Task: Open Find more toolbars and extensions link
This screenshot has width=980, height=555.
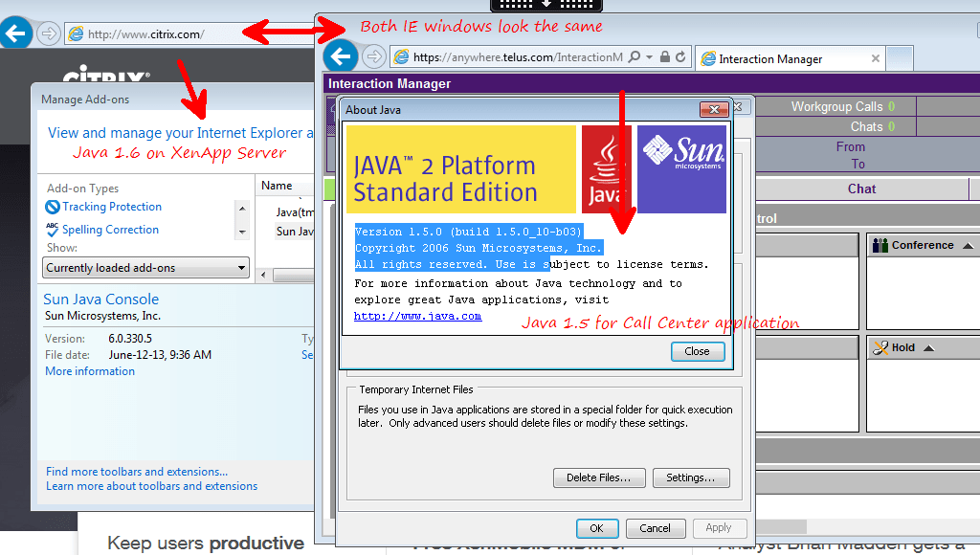Action: [x=137, y=472]
